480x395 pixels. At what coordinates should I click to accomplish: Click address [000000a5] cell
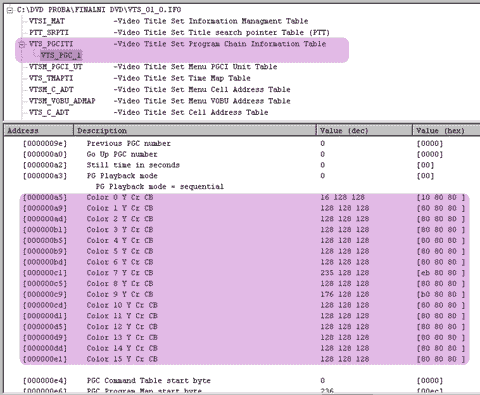45,197
